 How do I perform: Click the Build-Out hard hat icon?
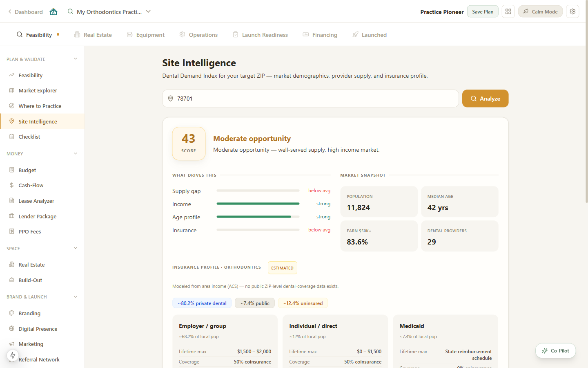click(x=12, y=280)
